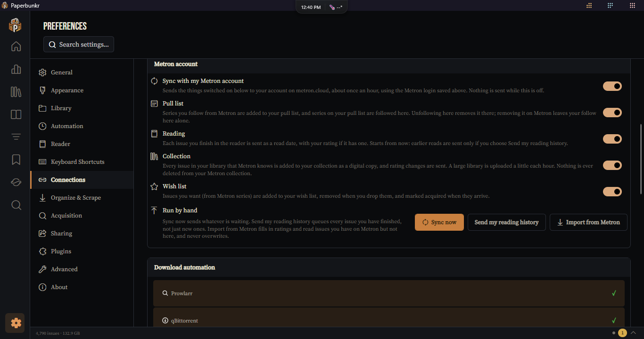Open Advanced preferences

pyautogui.click(x=82, y=269)
